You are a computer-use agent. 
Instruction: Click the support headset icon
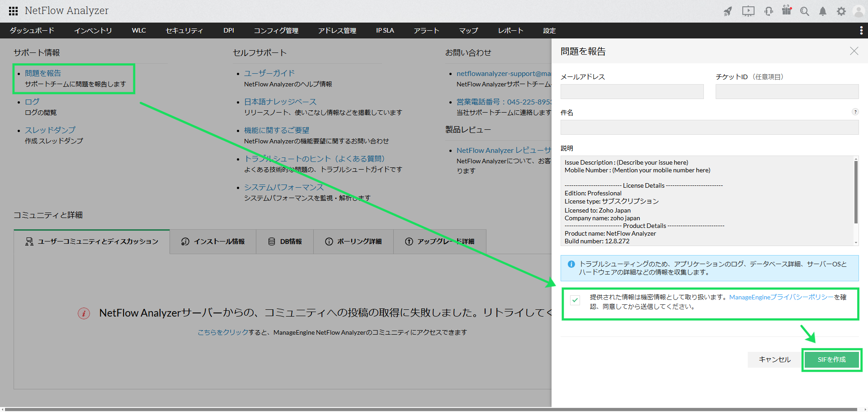pyautogui.click(x=769, y=11)
